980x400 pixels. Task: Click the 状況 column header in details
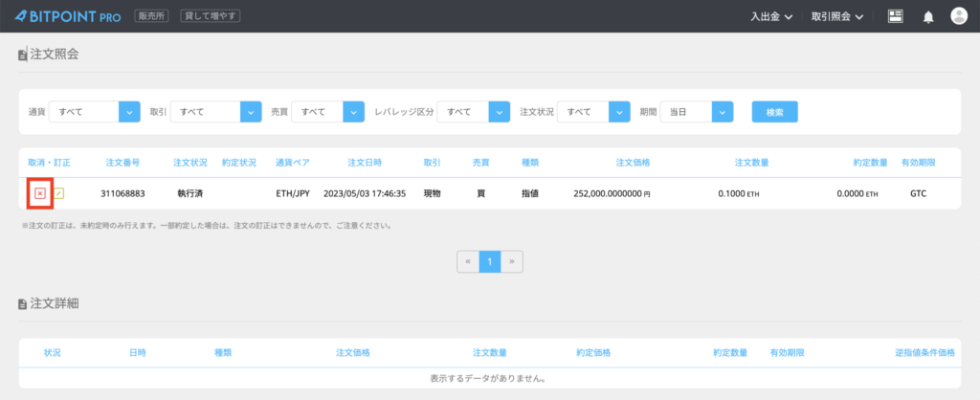[52, 352]
